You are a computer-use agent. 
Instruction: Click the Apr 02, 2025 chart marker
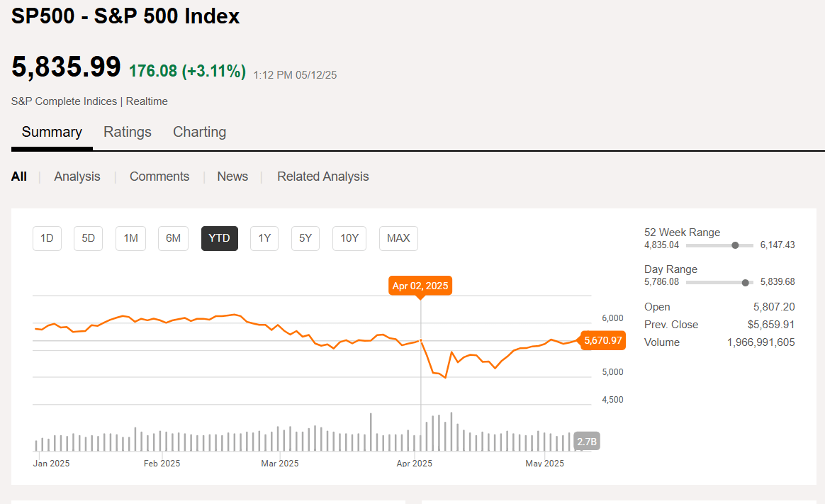(420, 285)
